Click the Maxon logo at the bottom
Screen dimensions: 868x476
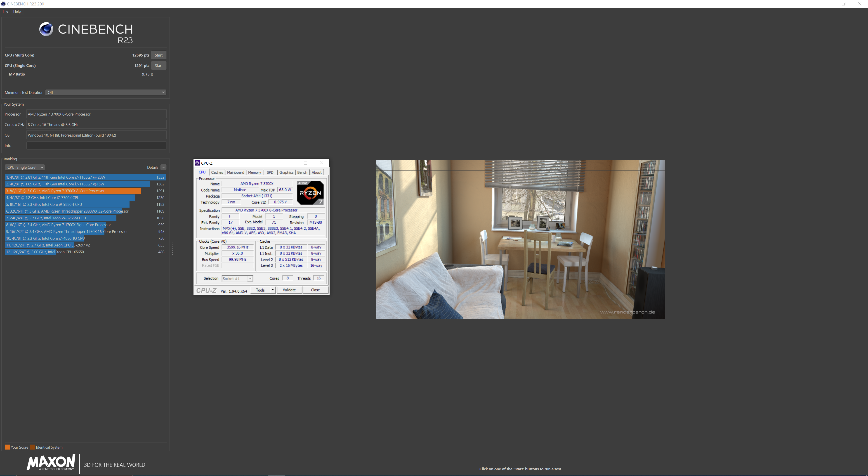pos(51,462)
